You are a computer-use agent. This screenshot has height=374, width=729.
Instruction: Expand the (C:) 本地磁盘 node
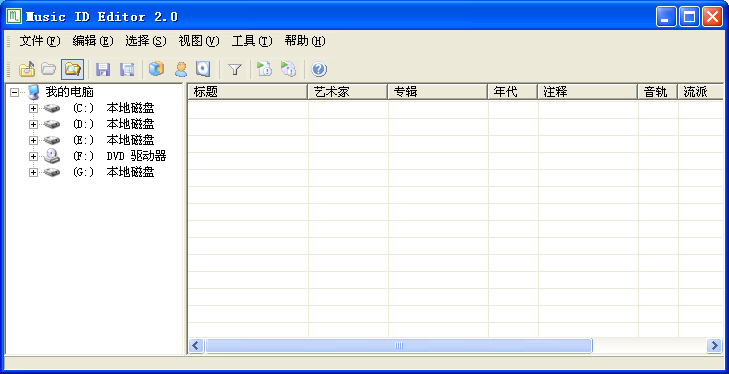[33, 108]
